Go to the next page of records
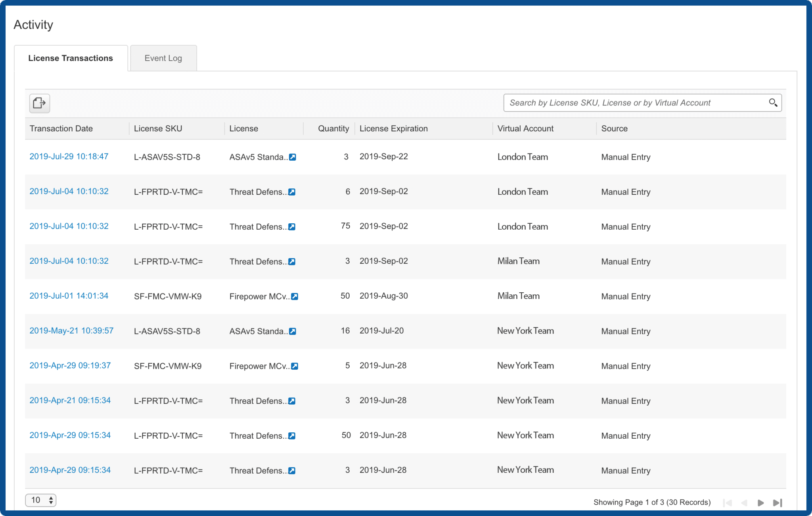Screen dimensions: 812x516 pyautogui.click(x=760, y=502)
